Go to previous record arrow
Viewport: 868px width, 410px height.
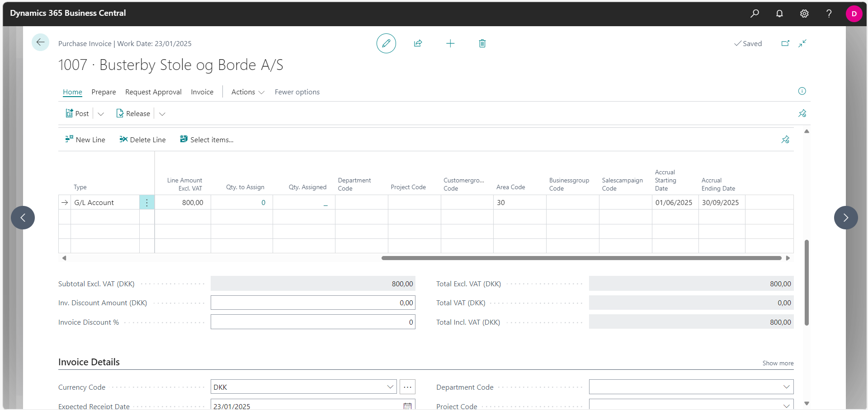(23, 218)
